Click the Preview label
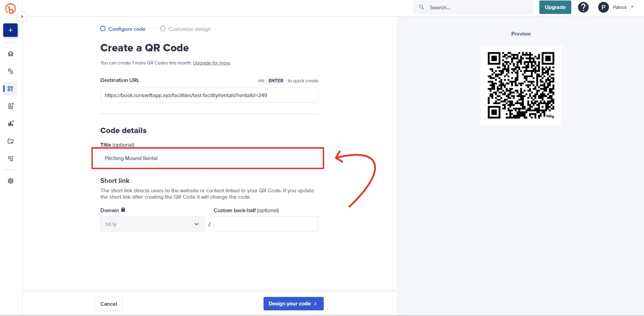This screenshot has width=644, height=316. click(521, 34)
